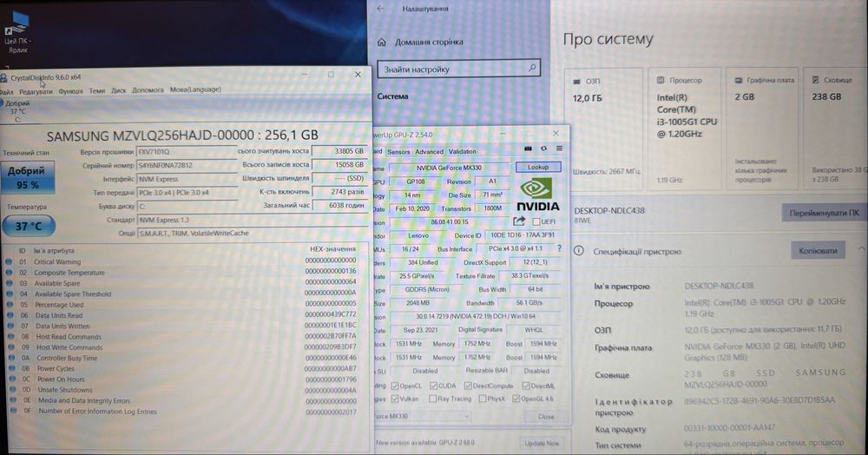Click the firmware field FXV7101Q
Image resolution: width=868 pixels, height=455 pixels.
pos(186,152)
